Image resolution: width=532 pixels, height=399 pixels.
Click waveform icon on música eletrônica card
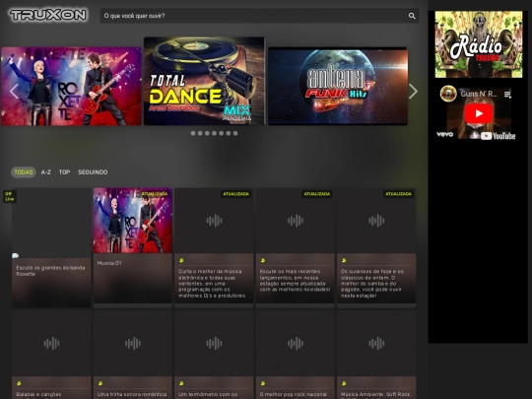point(214,221)
